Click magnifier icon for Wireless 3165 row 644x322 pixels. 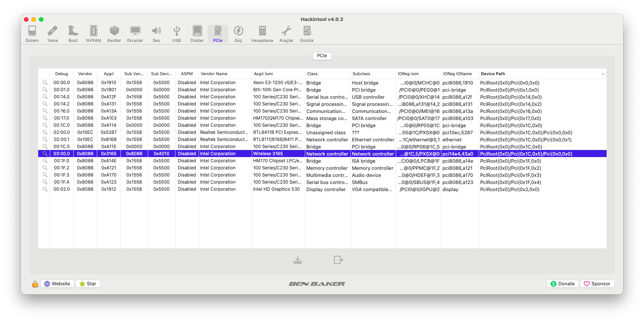tap(45, 154)
